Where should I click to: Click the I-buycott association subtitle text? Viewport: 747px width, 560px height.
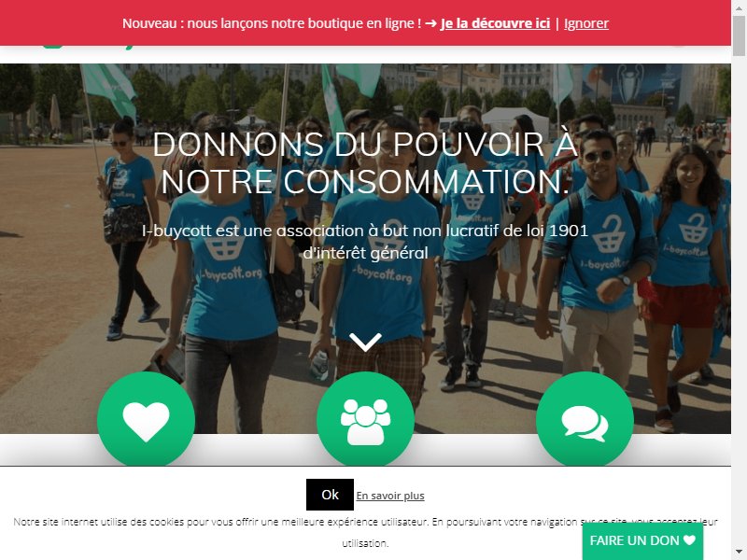[365, 242]
